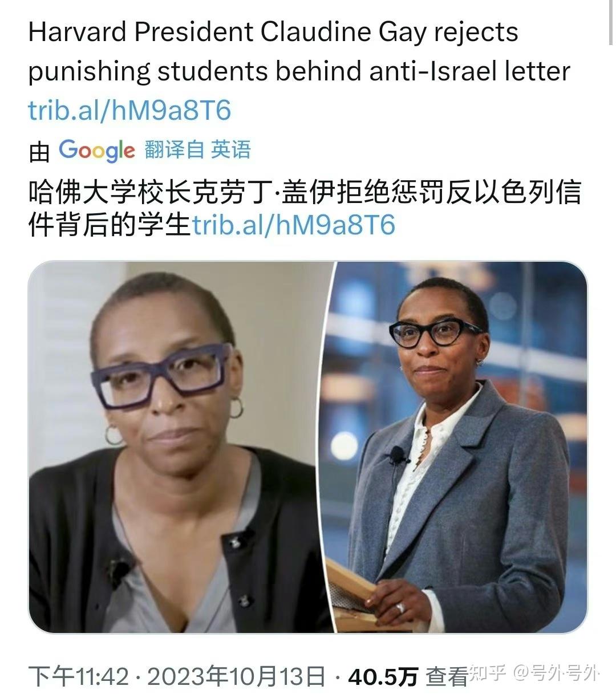Click the @号外号外 watermark handle

pyautogui.click(x=557, y=673)
